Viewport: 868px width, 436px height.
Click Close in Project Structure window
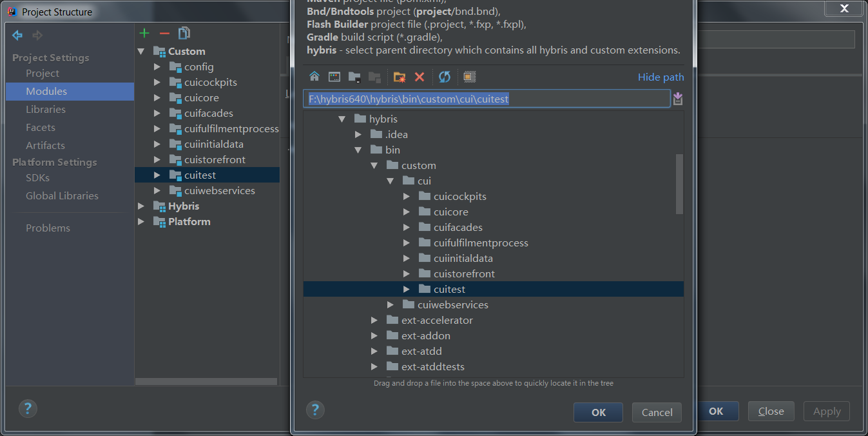pyautogui.click(x=771, y=411)
